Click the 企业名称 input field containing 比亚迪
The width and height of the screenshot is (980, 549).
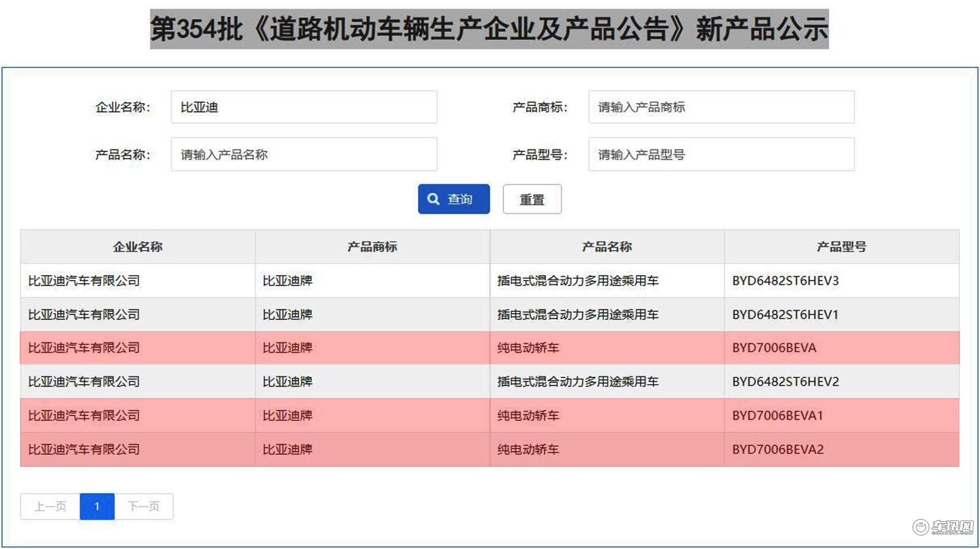pos(304,107)
